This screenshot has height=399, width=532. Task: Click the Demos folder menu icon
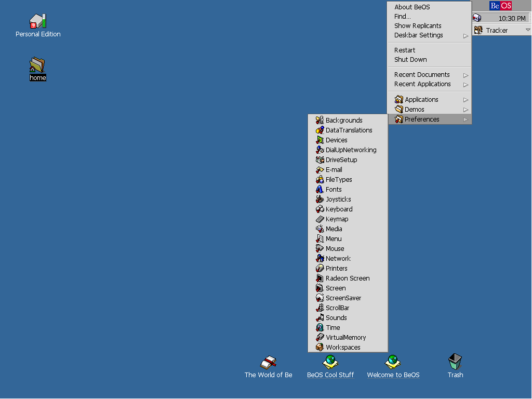(x=398, y=109)
